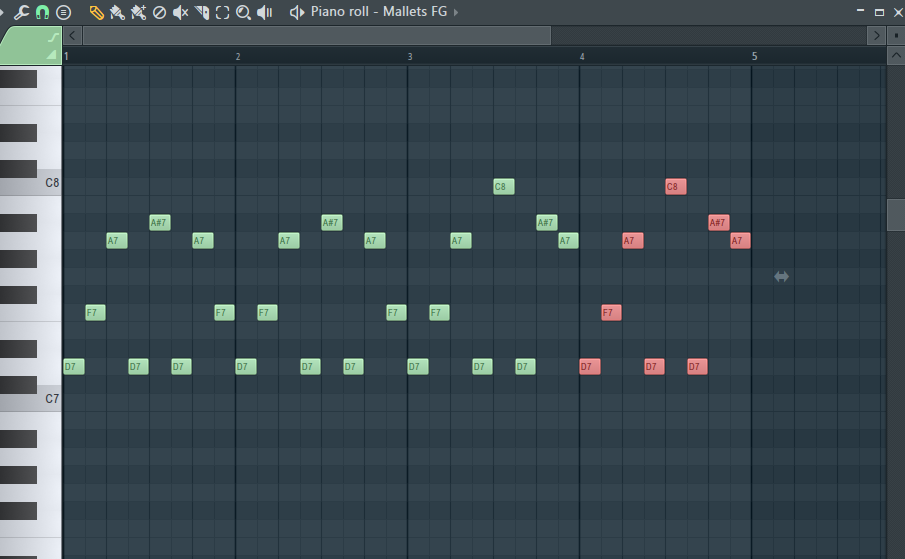Image resolution: width=905 pixels, height=559 pixels.
Task: Click bar 5 on the timeline ruler
Action: [754, 57]
